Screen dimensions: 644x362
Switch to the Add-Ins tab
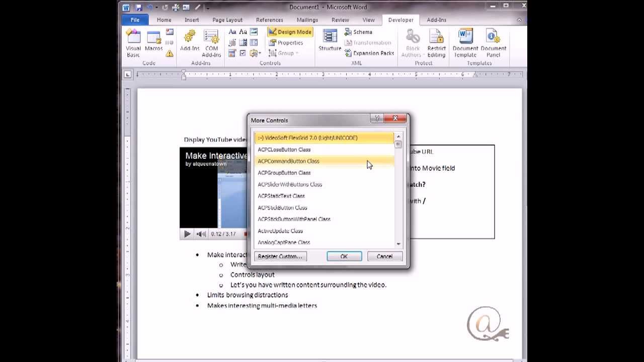click(436, 20)
